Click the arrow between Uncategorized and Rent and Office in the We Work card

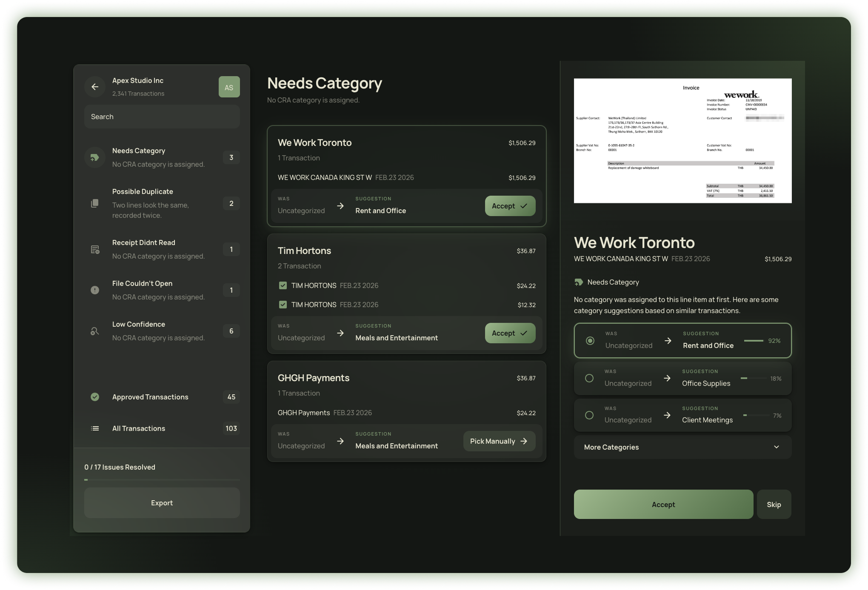coord(340,206)
